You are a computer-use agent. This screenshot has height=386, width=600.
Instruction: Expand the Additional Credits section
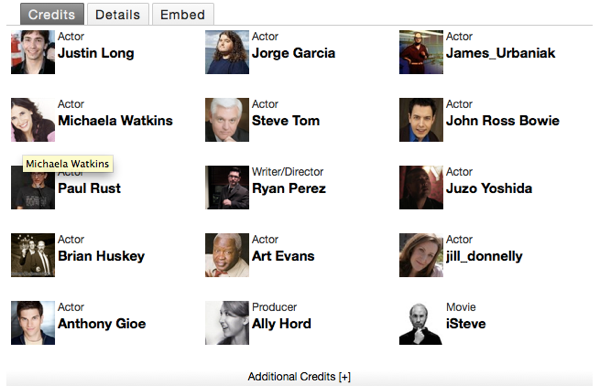[299, 377]
